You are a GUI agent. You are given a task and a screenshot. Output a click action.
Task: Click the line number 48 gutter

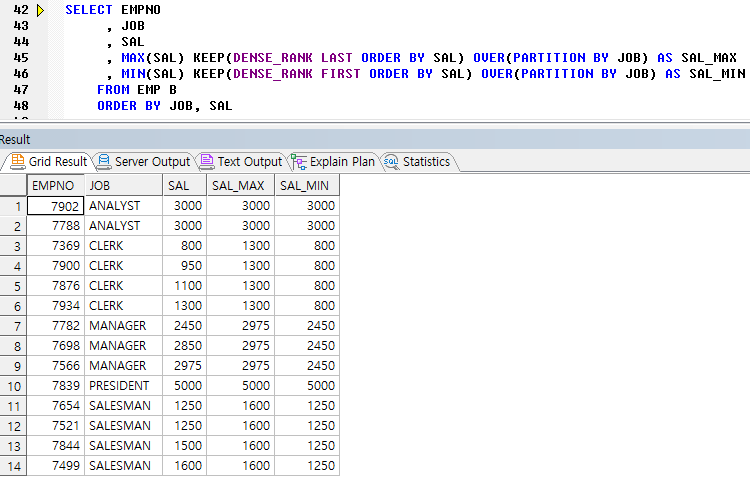[21, 106]
